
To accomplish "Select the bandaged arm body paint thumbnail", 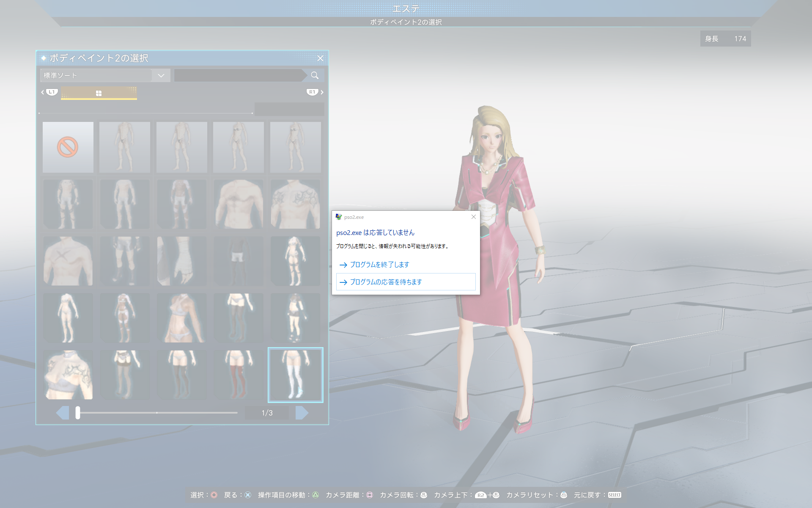I will click(x=181, y=261).
